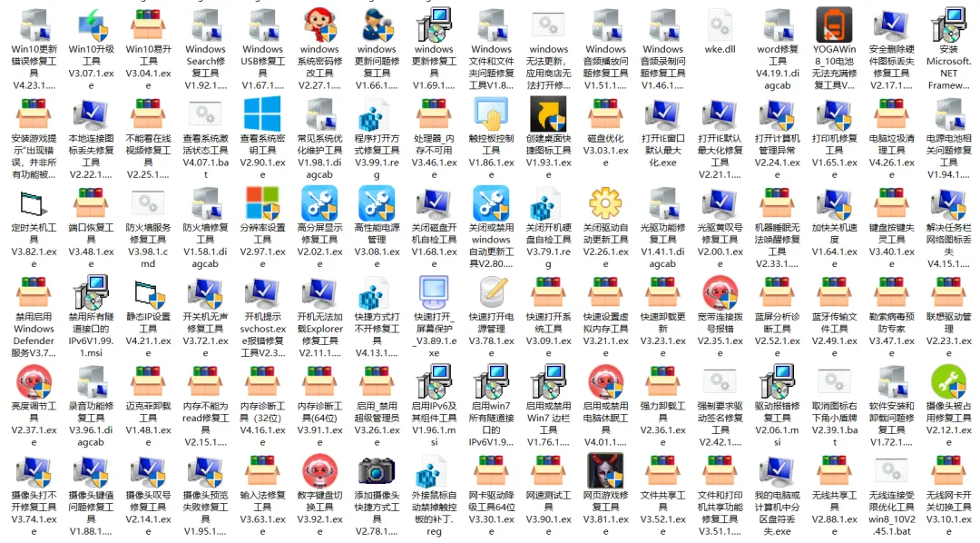Select the 网页游戏修复工具 demon character icon

[x=605, y=471]
